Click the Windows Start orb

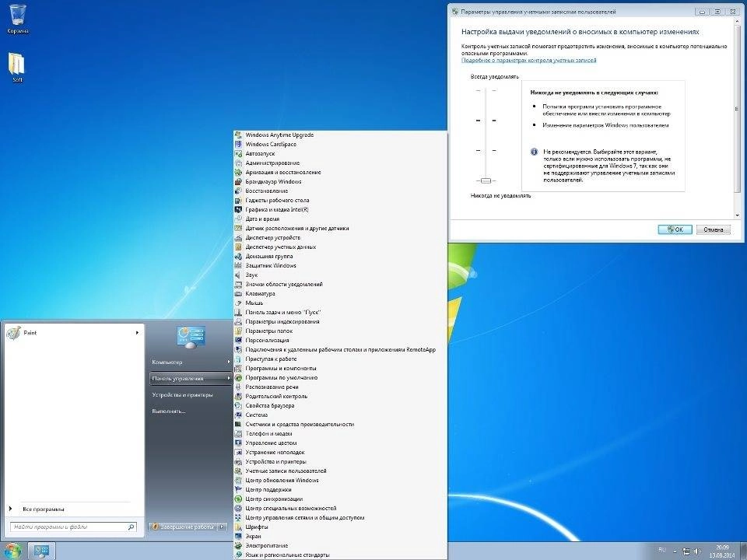(x=13, y=551)
